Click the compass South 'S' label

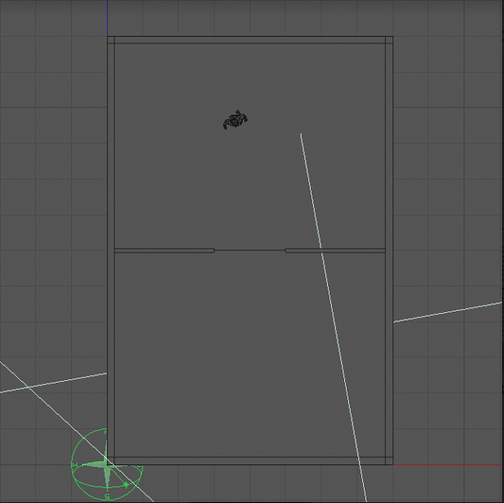point(107,497)
